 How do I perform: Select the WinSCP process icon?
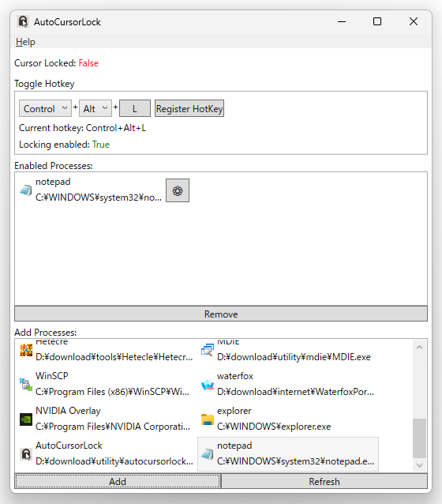(x=26, y=384)
